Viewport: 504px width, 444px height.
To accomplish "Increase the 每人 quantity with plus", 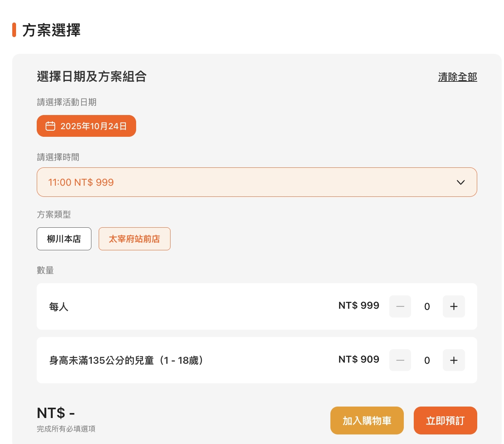I will click(x=454, y=306).
